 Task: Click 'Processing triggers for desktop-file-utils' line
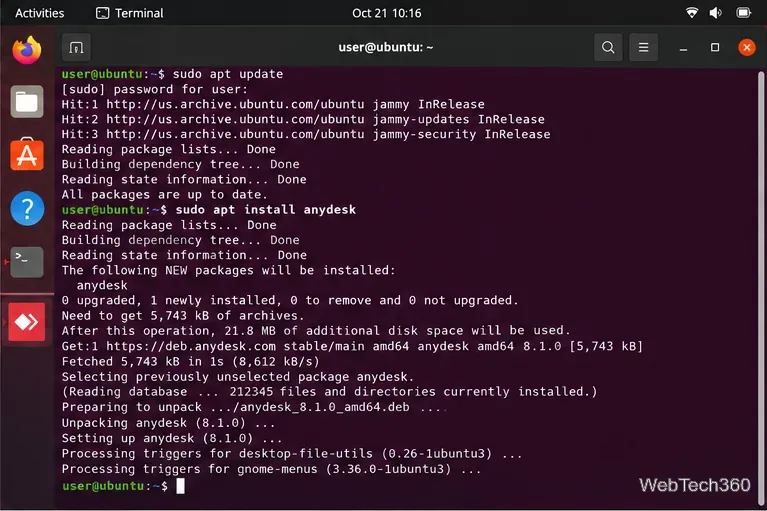coord(292,454)
